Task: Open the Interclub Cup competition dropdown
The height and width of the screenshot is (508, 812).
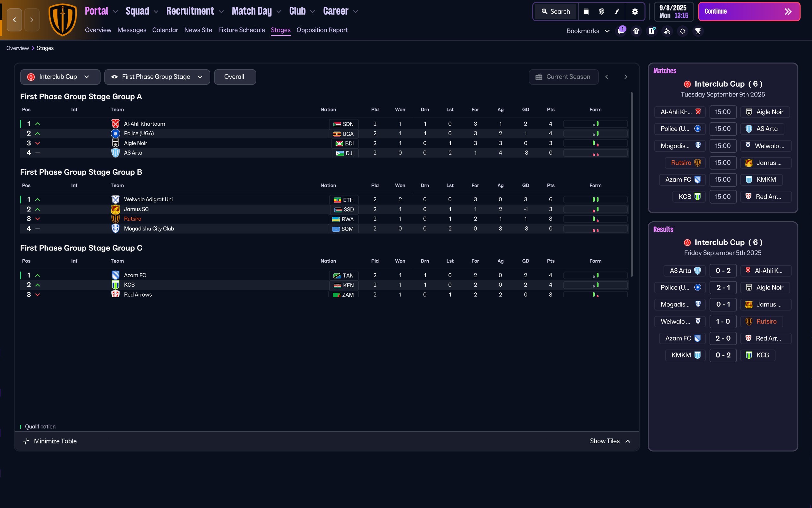Action: click(x=60, y=77)
